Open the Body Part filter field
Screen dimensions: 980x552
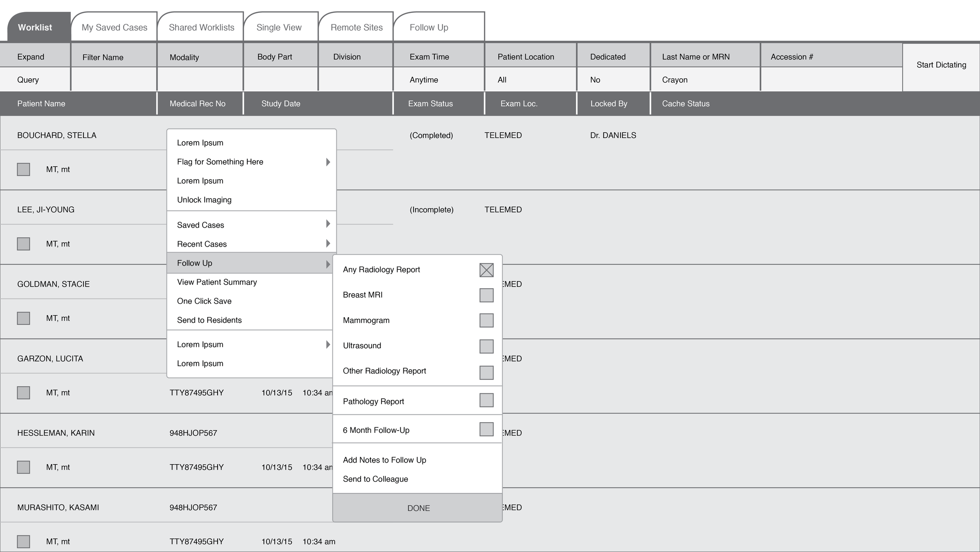click(281, 79)
